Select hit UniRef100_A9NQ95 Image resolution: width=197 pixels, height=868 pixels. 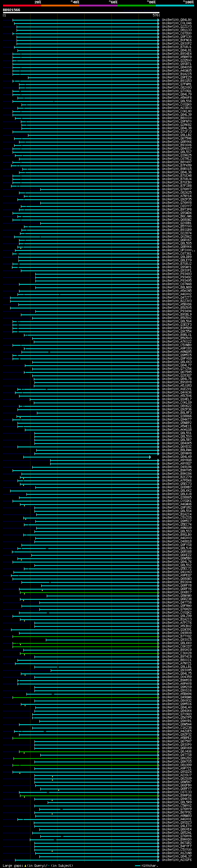(177, 352)
